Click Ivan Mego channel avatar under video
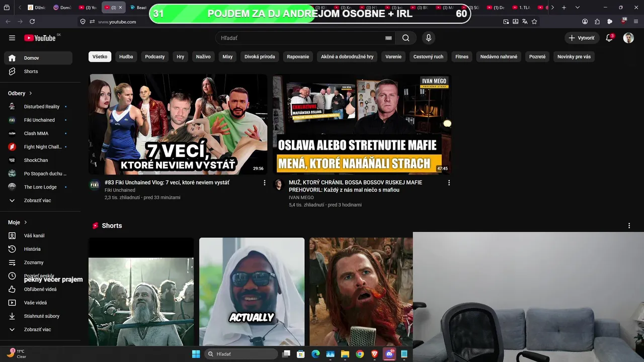644x362 pixels. (x=279, y=185)
